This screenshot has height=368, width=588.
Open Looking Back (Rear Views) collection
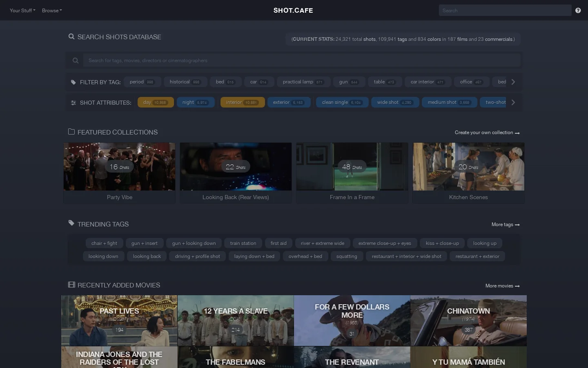coord(236,173)
